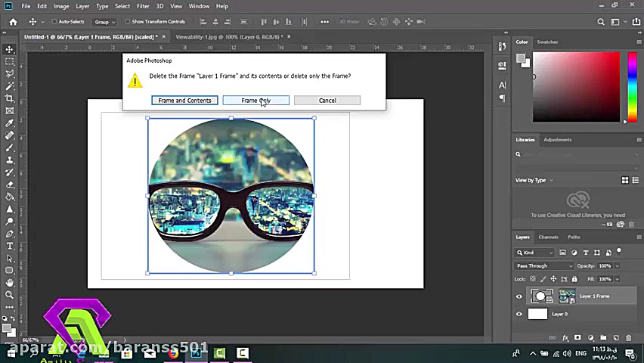Pick a color in the Color panel field
This screenshot has width=644, height=363.
point(574,87)
